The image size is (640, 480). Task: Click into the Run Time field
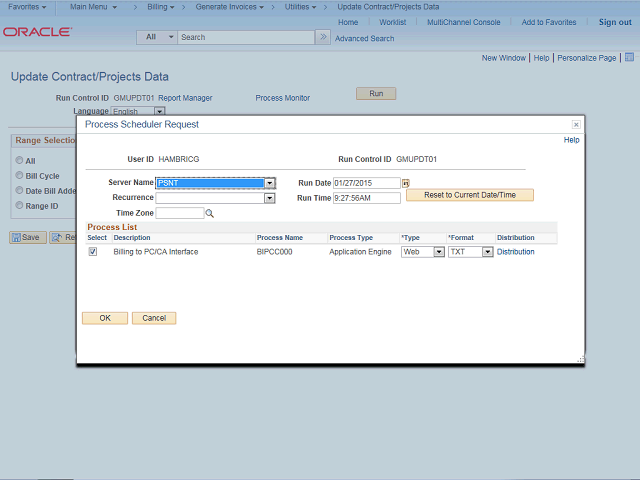(366, 198)
